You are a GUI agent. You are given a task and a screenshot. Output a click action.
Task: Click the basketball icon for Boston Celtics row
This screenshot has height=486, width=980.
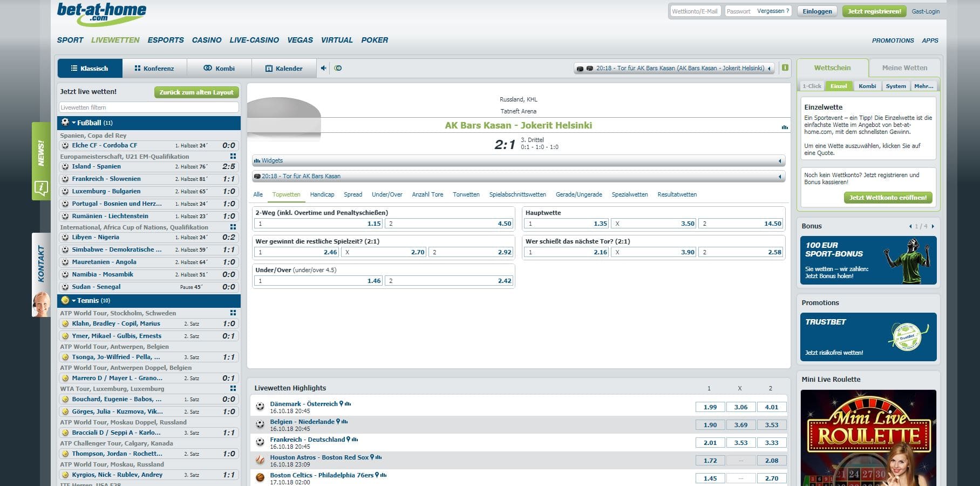point(260,478)
